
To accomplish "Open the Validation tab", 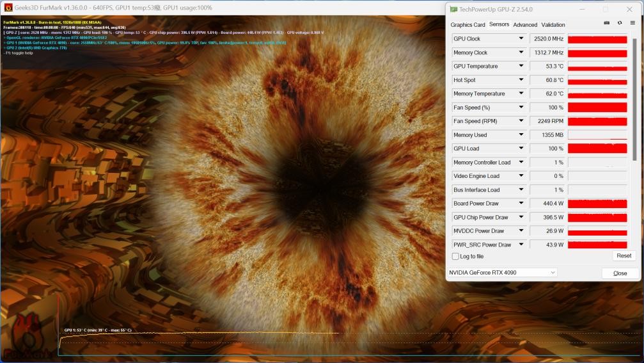I will pyautogui.click(x=553, y=25).
